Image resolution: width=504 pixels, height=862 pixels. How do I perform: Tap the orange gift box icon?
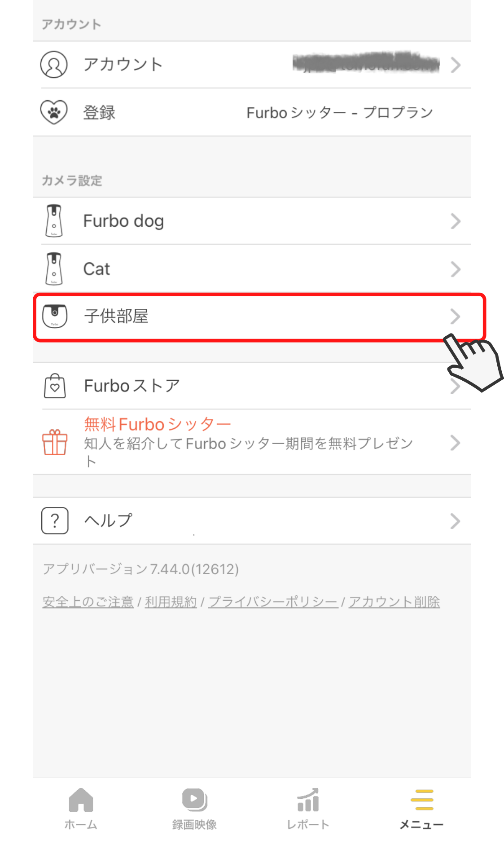(55, 442)
